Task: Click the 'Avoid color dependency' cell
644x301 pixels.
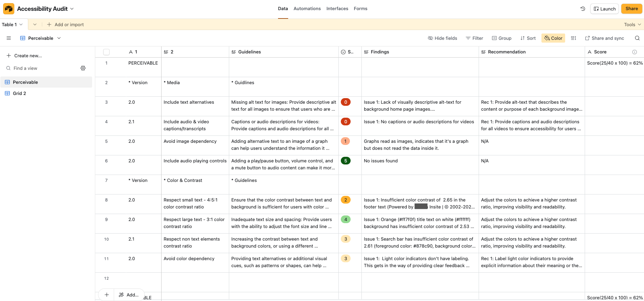Action: 195,263
